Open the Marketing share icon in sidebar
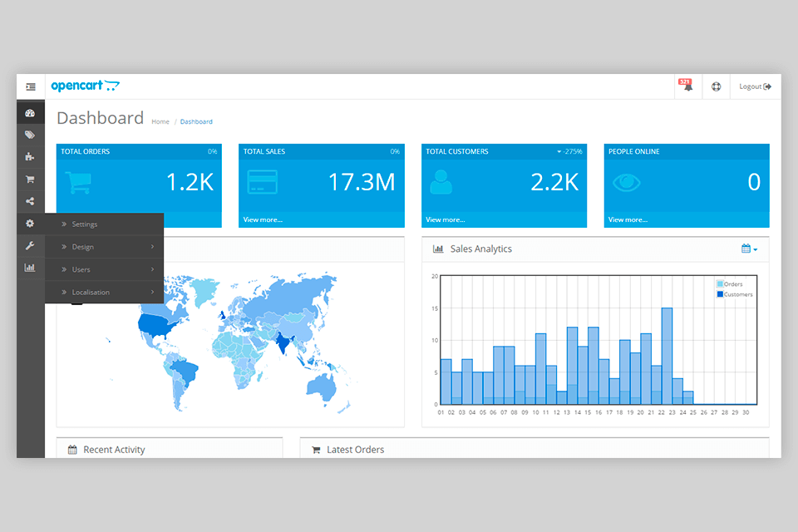 [30, 201]
